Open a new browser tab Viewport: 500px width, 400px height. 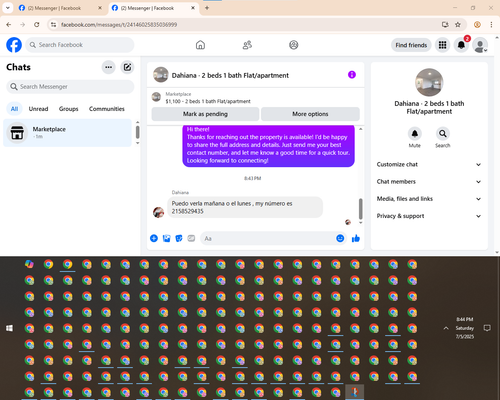point(207,8)
